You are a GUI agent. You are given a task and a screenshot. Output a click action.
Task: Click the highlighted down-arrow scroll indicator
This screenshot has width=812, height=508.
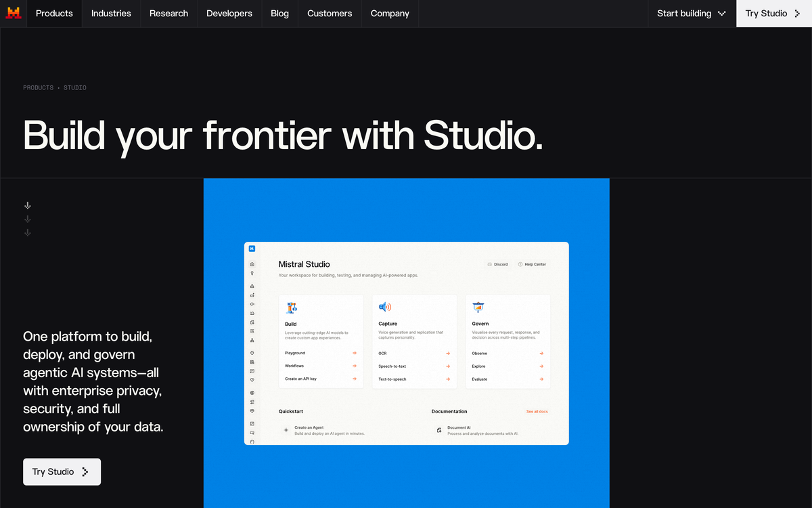pyautogui.click(x=28, y=205)
